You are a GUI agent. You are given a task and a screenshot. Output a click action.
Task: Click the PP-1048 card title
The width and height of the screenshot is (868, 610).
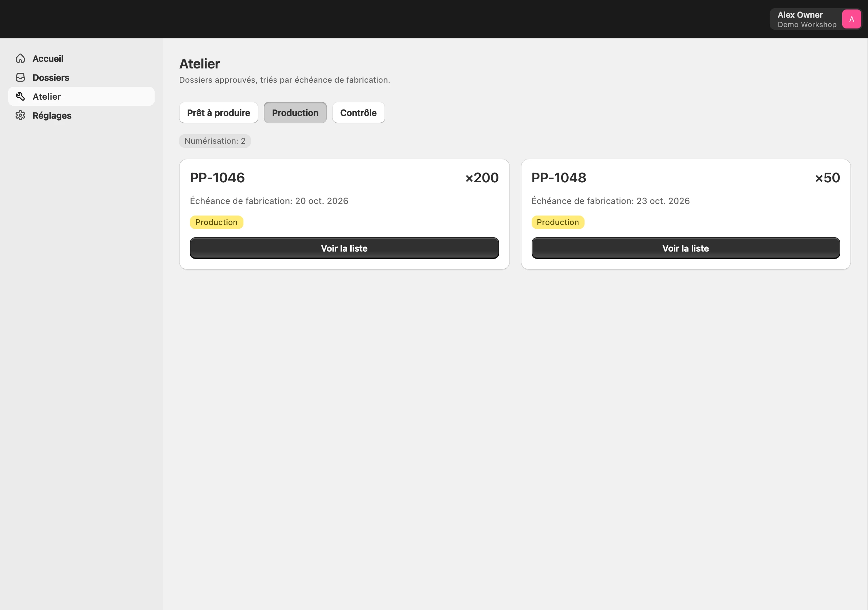pos(559,178)
